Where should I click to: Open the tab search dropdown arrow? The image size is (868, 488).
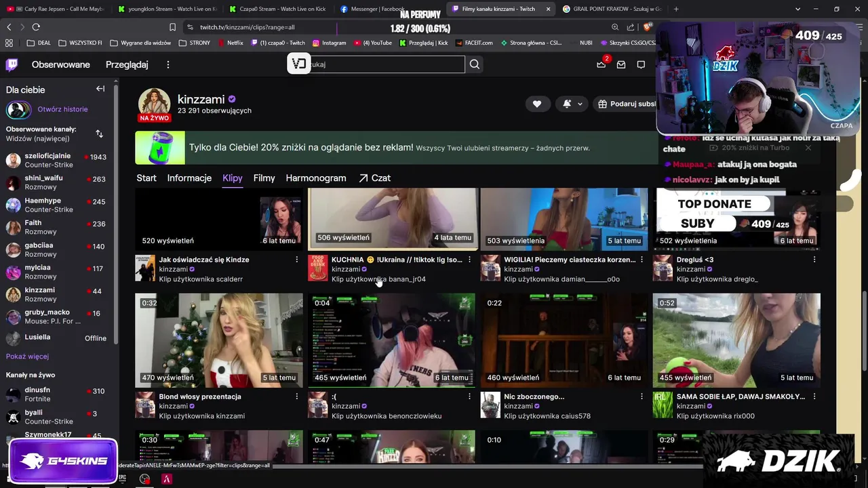tap(797, 9)
